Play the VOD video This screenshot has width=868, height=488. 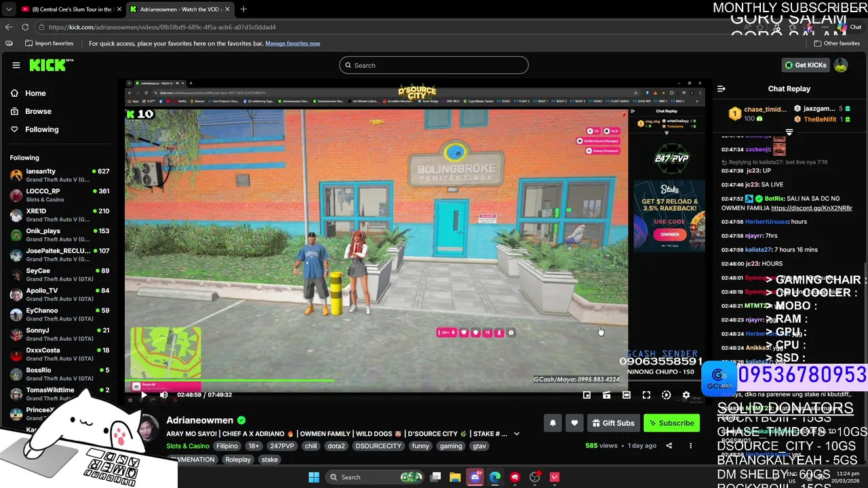pyautogui.click(x=144, y=394)
